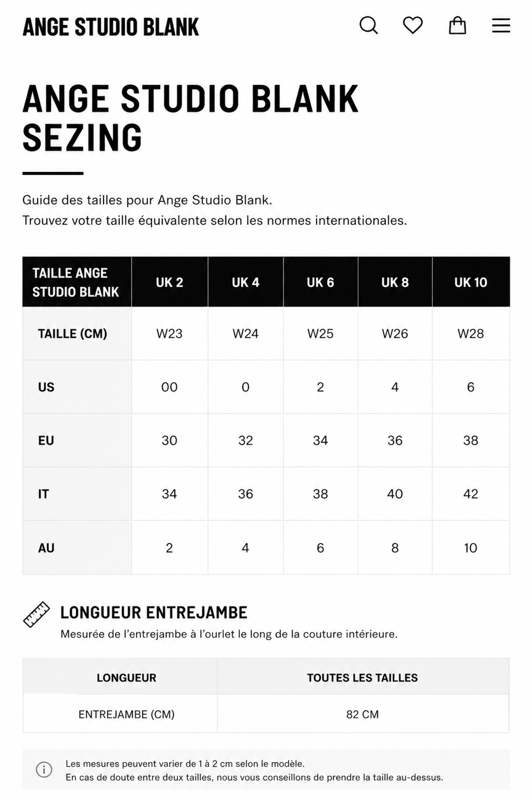Open the shopping bag icon

tap(457, 25)
